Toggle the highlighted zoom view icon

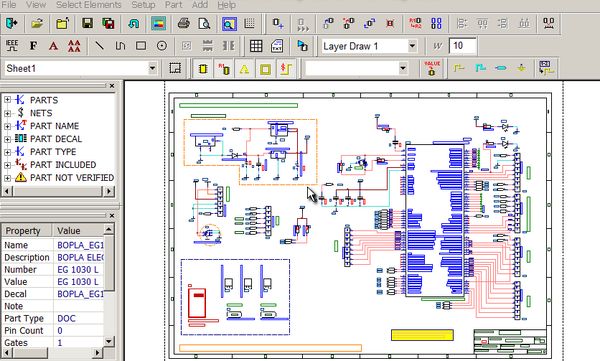[x=229, y=24]
